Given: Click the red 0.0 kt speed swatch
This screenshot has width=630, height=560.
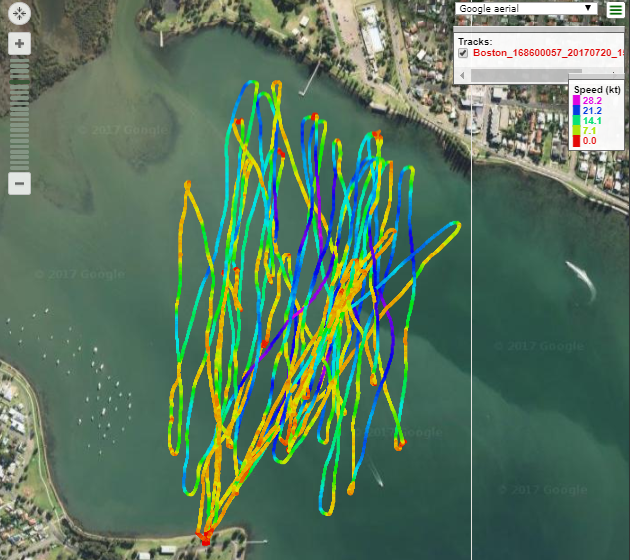Looking at the screenshot, I should pos(576,142).
